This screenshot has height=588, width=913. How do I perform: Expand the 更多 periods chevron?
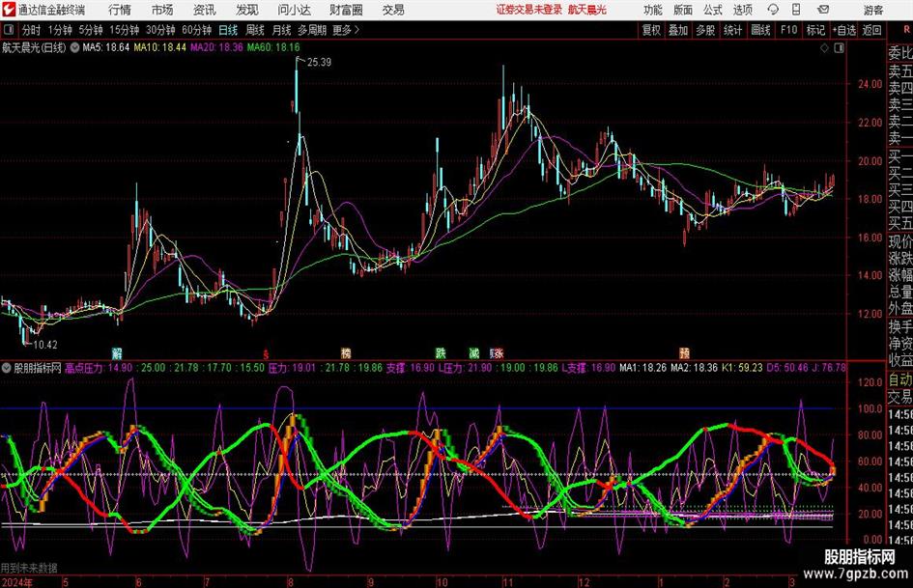pos(346,30)
